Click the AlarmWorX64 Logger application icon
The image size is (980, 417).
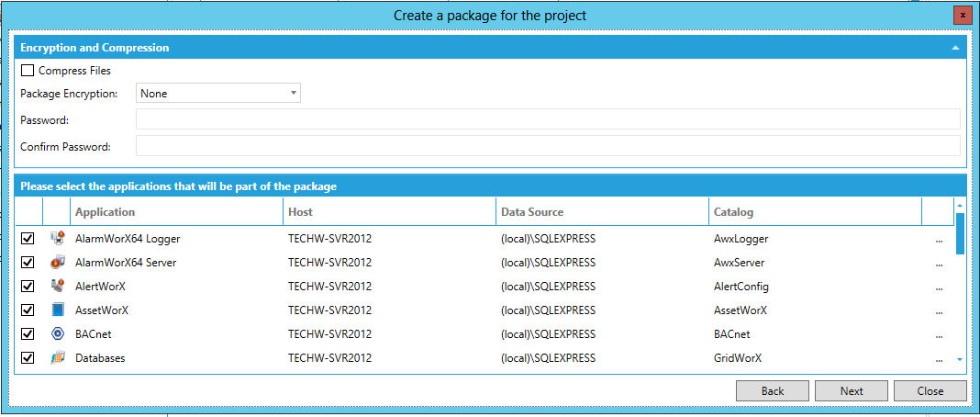(x=57, y=239)
